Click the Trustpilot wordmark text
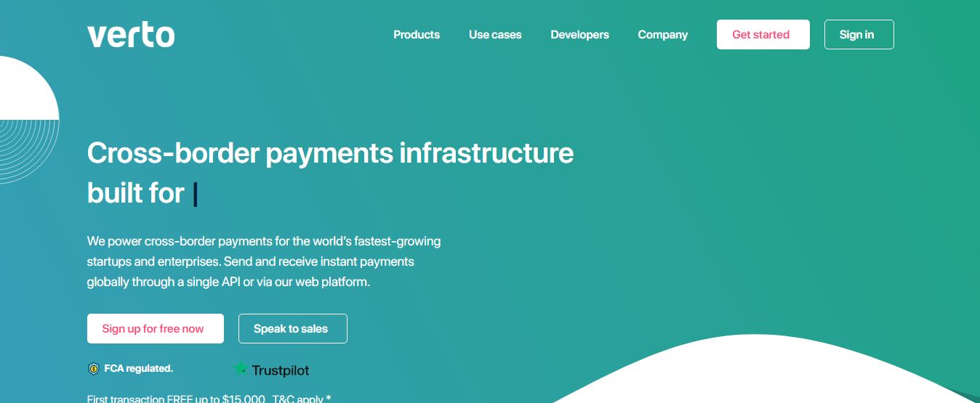The height and width of the screenshot is (403, 980). [x=281, y=370]
